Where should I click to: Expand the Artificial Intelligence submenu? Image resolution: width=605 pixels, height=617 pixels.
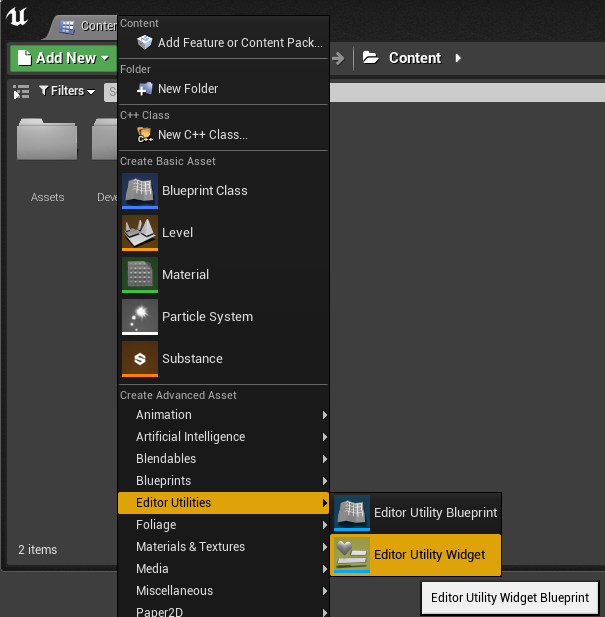pos(223,437)
